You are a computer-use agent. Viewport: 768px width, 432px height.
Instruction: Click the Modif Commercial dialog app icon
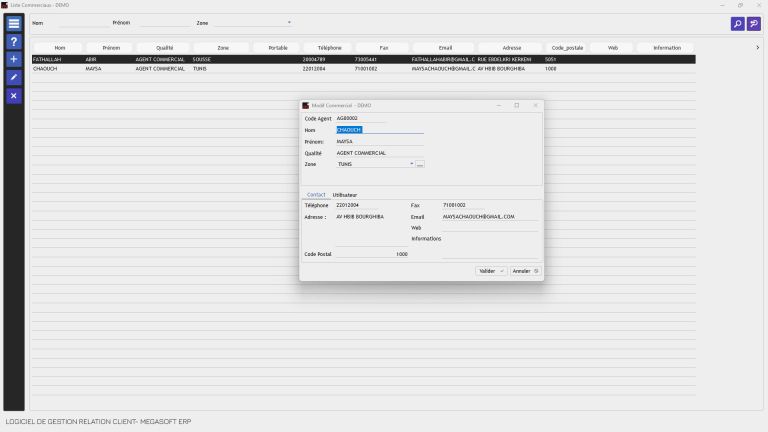tap(306, 105)
